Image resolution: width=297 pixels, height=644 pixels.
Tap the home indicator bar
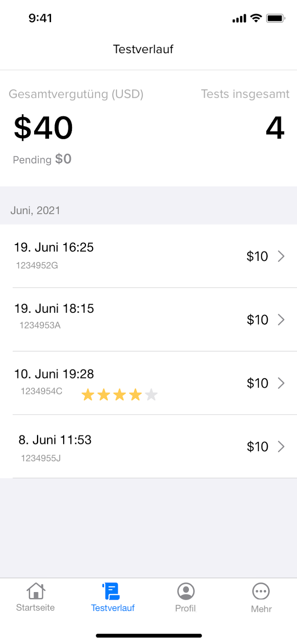149,636
